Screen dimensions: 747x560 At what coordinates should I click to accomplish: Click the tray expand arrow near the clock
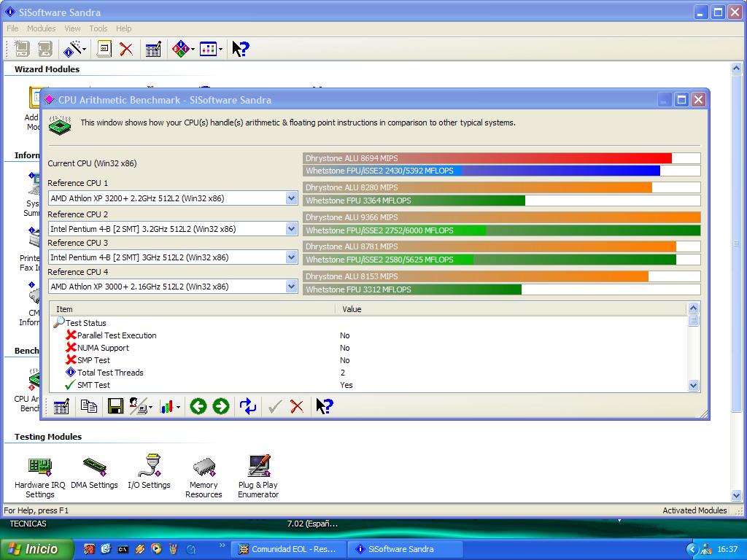692,549
